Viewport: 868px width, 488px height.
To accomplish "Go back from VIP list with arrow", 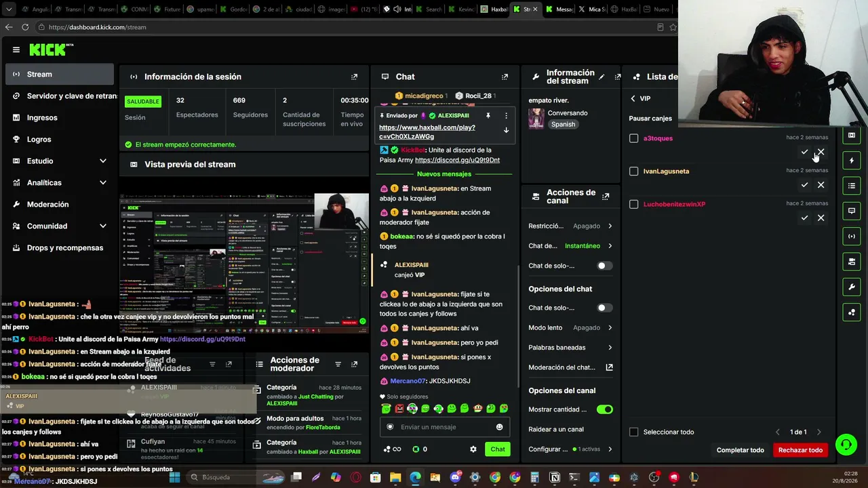I will 633,99.
